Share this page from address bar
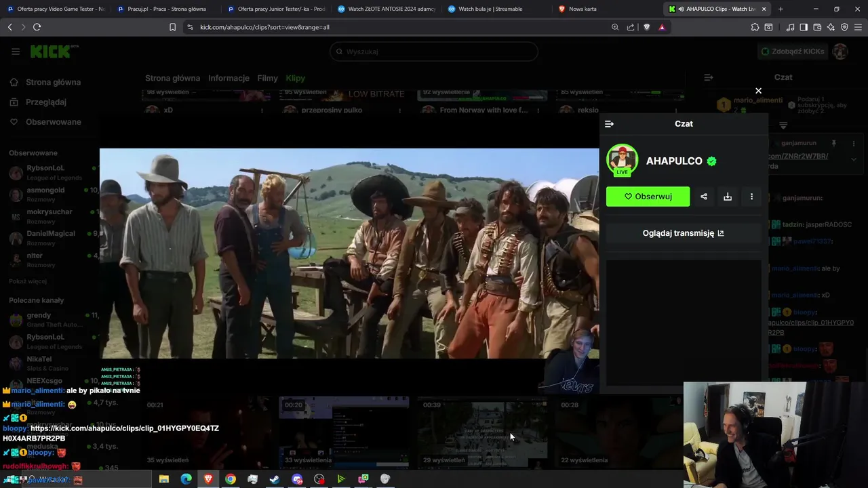The image size is (868, 488). (631, 27)
